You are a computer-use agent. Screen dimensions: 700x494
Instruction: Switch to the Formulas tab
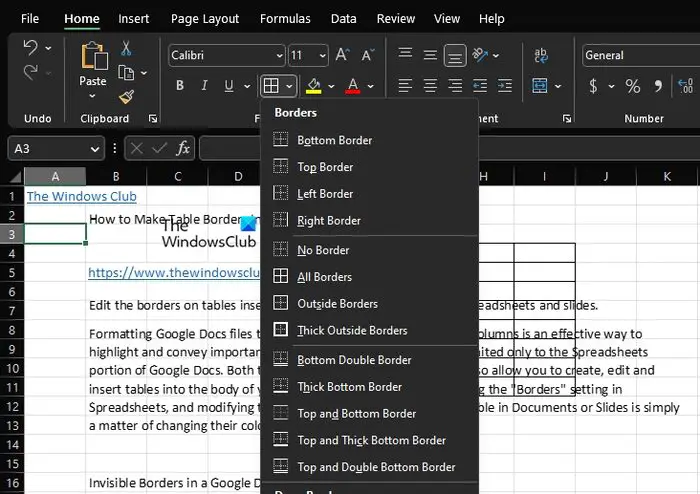click(285, 19)
